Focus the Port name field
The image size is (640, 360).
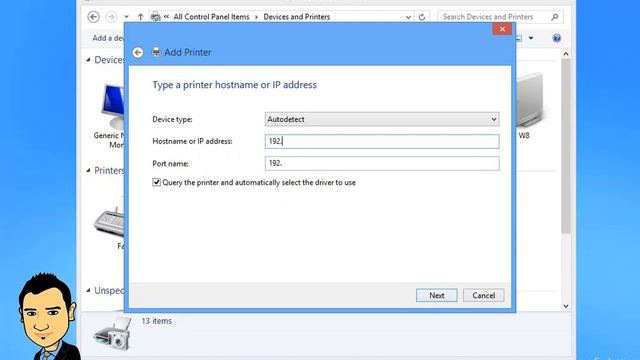tap(382, 163)
